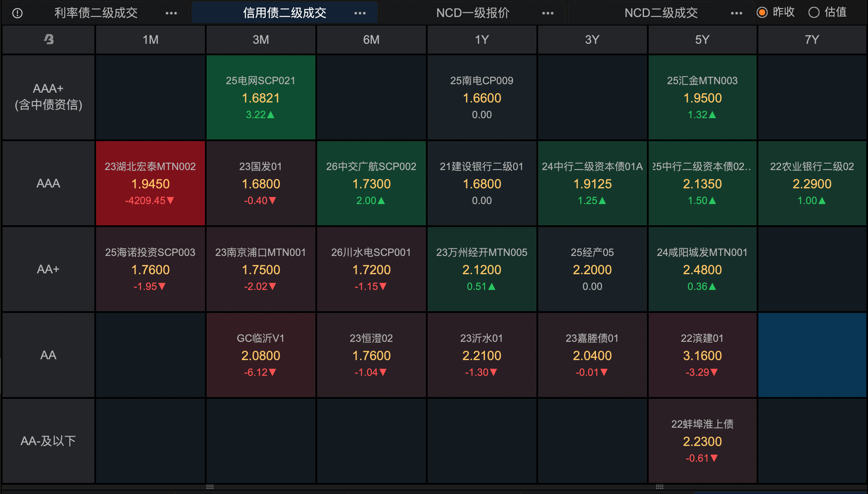868x494 pixels.
Task: Switch to the NCD一级报价 tab
Action: coord(473,13)
